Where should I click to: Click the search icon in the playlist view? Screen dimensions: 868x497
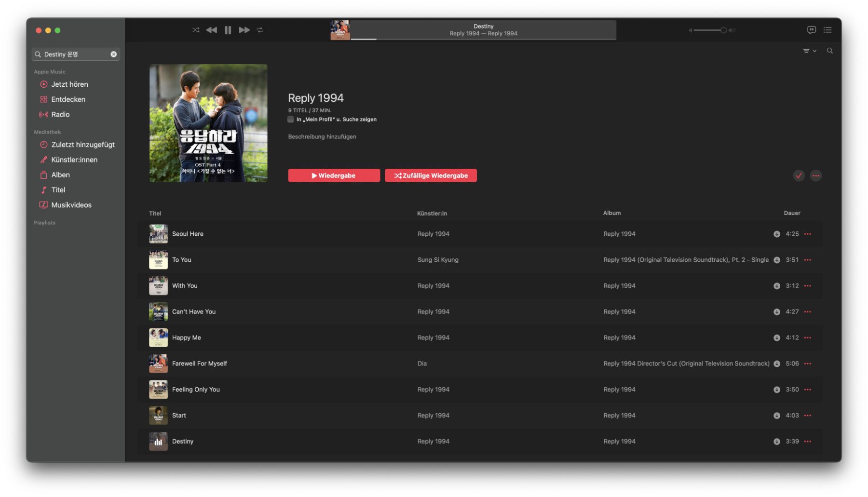830,51
